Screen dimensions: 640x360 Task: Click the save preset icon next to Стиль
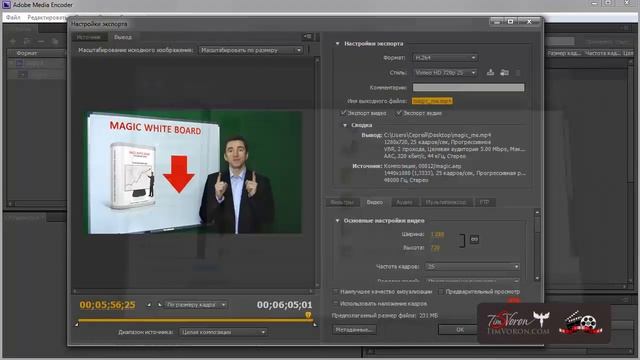tap(491, 72)
